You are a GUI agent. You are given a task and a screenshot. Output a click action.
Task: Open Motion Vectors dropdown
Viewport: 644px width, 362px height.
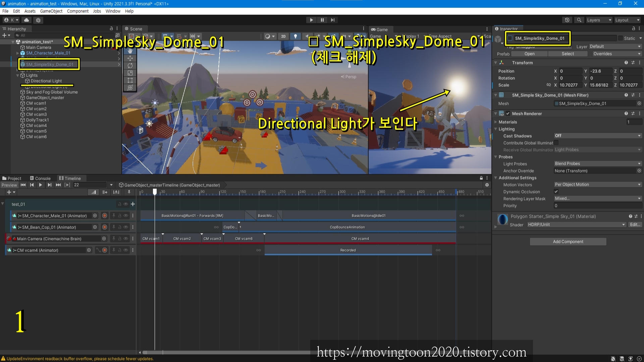598,185
